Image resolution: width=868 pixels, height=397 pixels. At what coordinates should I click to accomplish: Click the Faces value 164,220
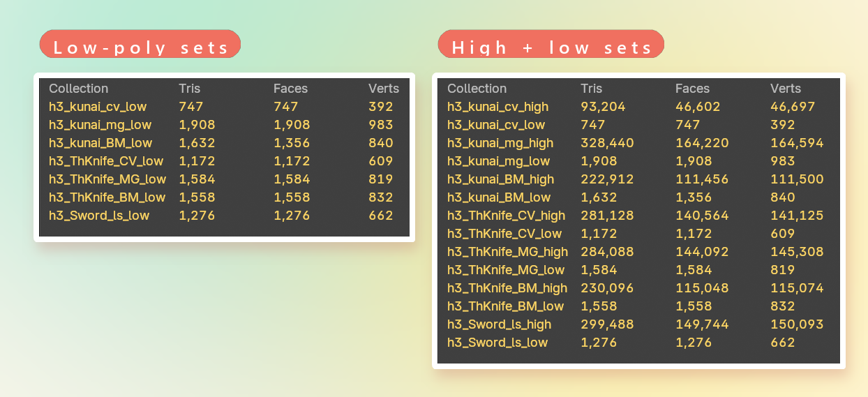tap(702, 143)
